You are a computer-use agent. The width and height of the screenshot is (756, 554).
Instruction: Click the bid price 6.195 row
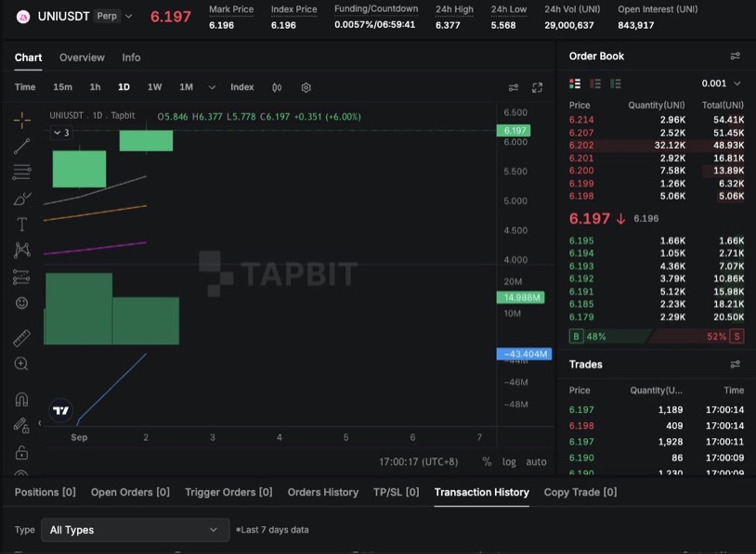coord(657,241)
